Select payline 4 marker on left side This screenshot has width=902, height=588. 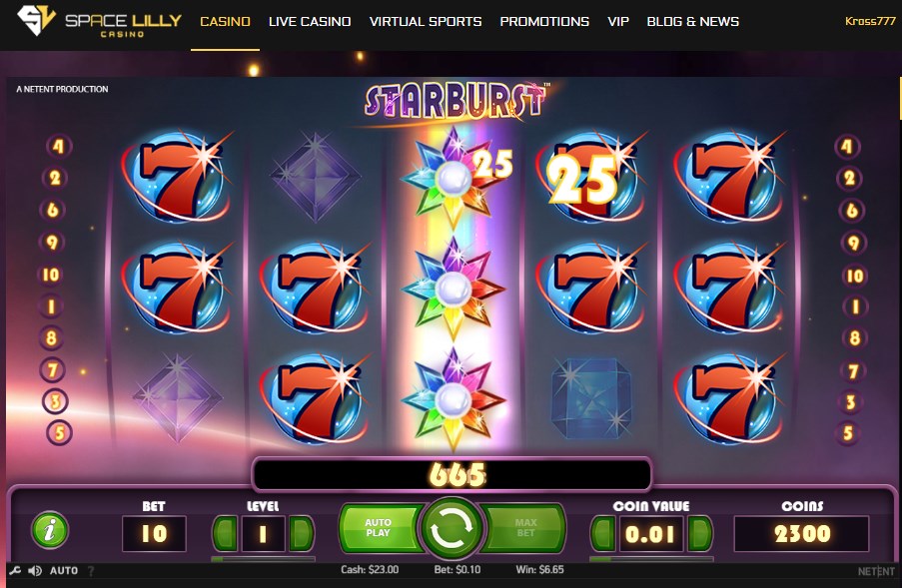[x=58, y=146]
